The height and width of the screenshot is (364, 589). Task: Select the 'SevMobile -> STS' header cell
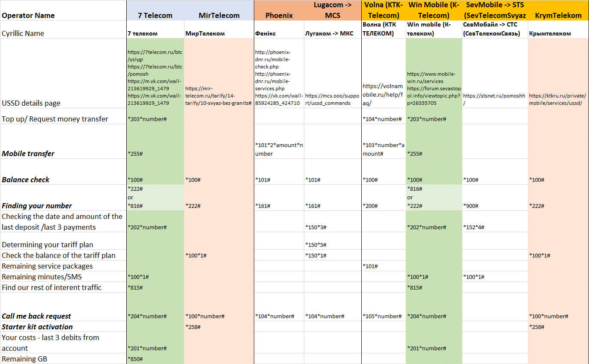click(x=495, y=10)
